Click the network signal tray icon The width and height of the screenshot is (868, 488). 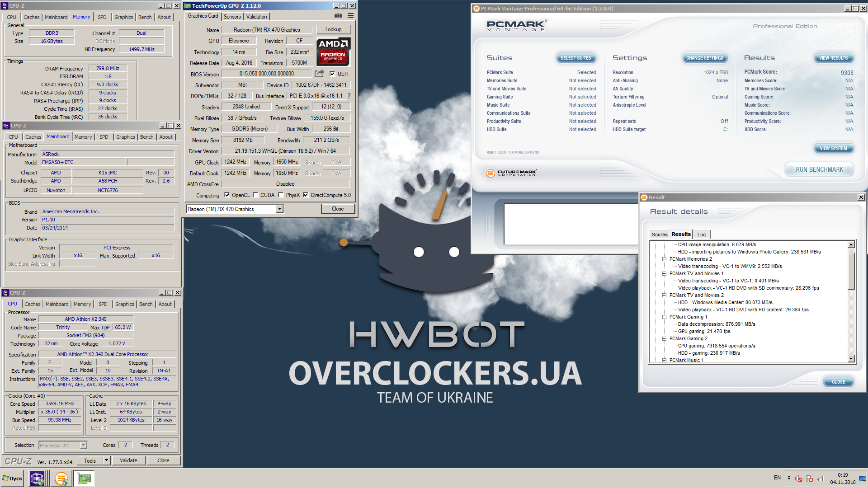tap(821, 478)
